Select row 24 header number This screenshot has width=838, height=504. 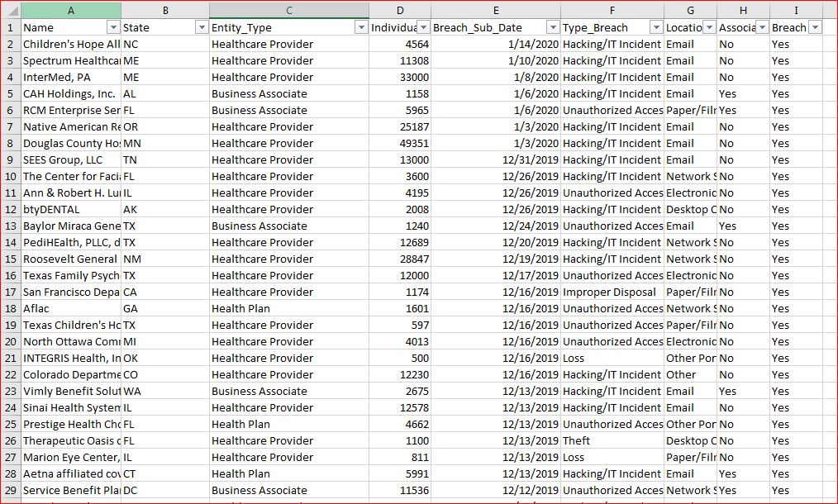(11, 407)
